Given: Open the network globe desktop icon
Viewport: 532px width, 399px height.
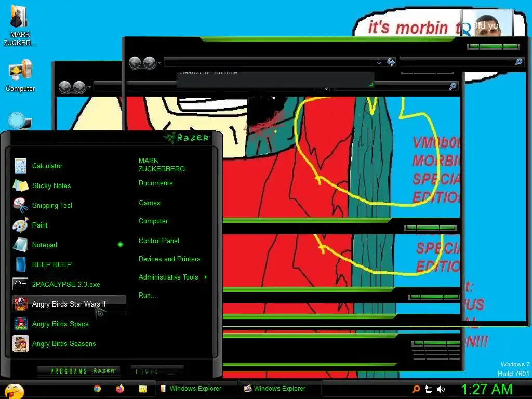Looking at the screenshot, I should pyautogui.click(x=20, y=121).
